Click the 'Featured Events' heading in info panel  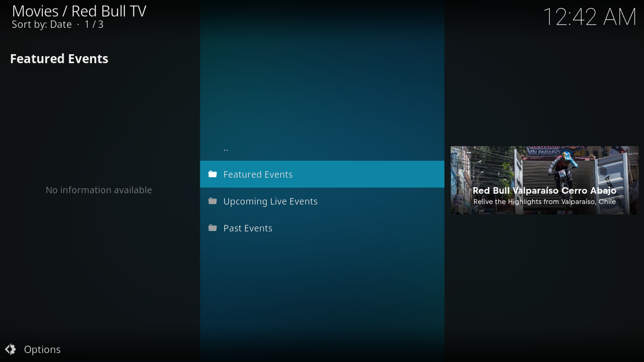59,59
